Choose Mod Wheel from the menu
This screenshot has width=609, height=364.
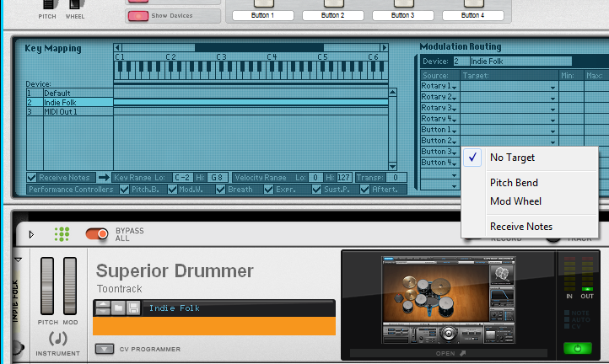[x=530, y=201]
